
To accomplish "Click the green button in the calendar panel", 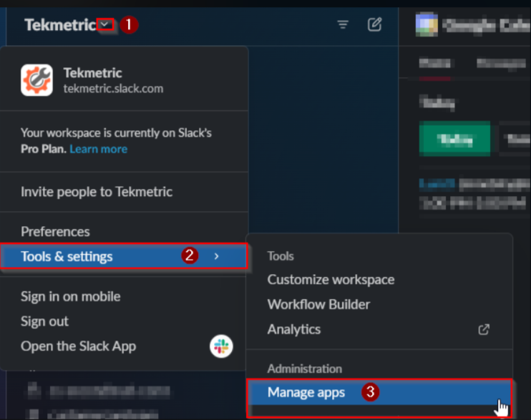I will [454, 139].
